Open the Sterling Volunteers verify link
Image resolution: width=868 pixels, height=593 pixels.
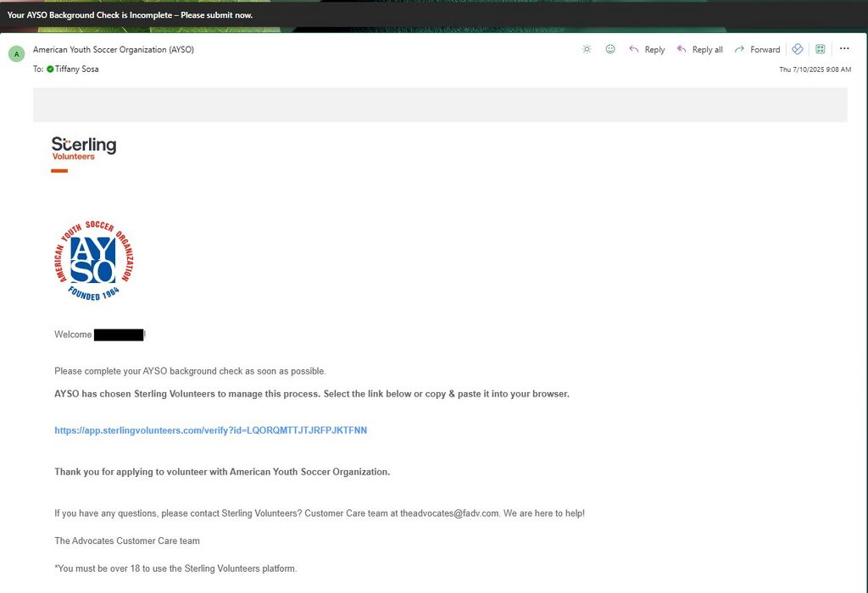click(x=210, y=430)
